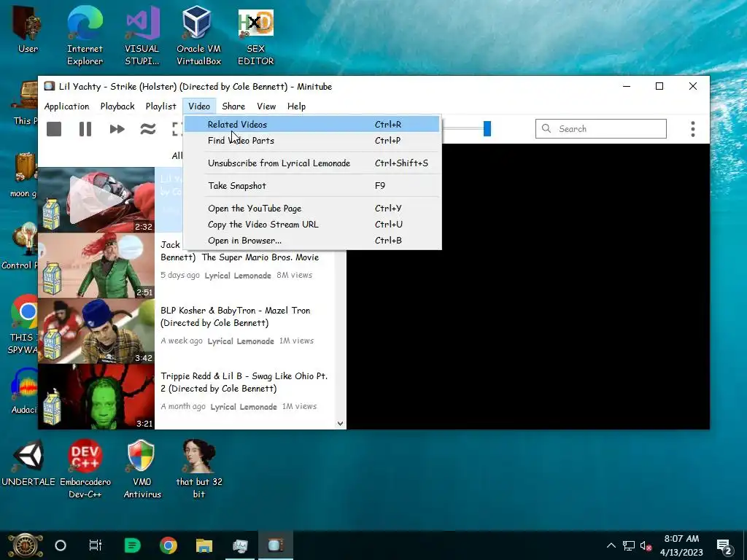The width and height of the screenshot is (747, 560).
Task: Open the Audacity desktop icon
Action: click(24, 392)
